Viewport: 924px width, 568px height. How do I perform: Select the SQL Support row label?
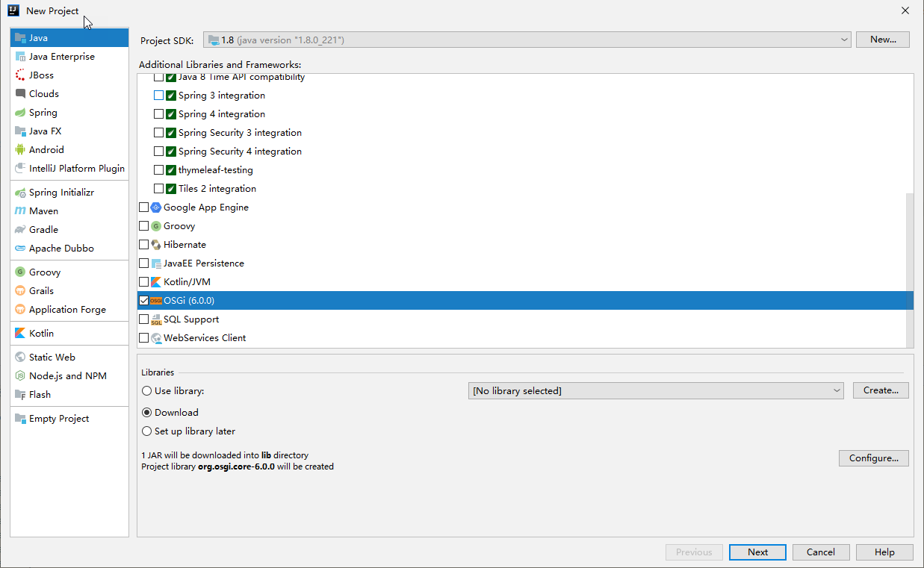tap(191, 319)
